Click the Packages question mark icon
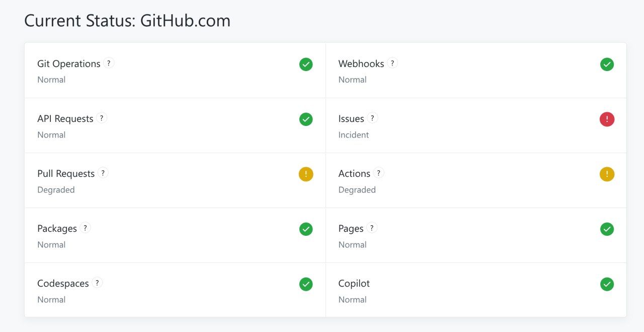644x332 pixels. 85,228
